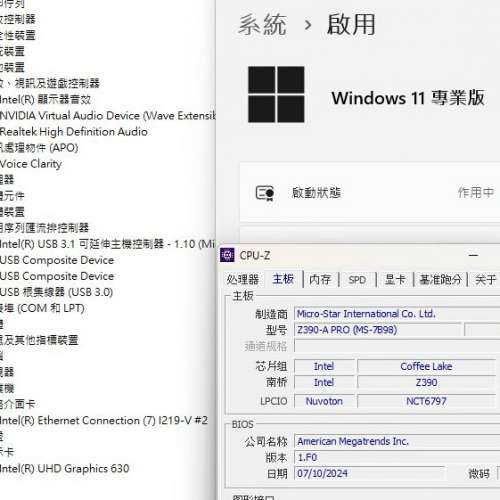Switch to the SPD tab in CPU-Z

(357, 280)
